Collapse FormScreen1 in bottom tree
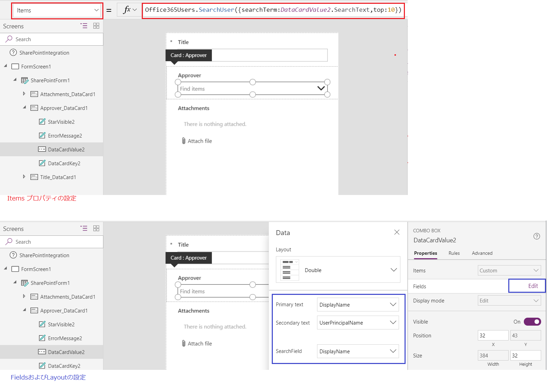 (x=6, y=269)
